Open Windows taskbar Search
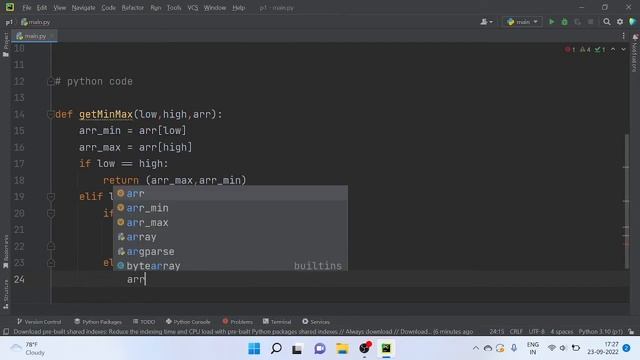The image size is (640, 360). tap(276, 348)
